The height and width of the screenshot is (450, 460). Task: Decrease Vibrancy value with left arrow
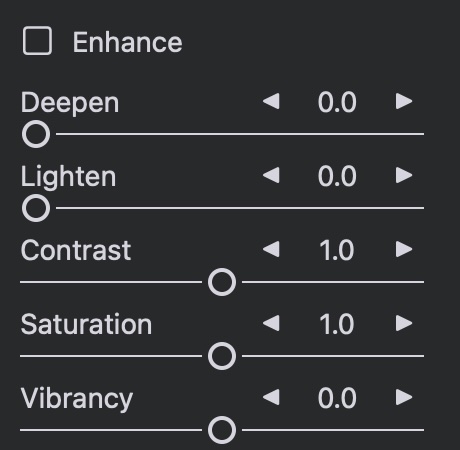271,397
